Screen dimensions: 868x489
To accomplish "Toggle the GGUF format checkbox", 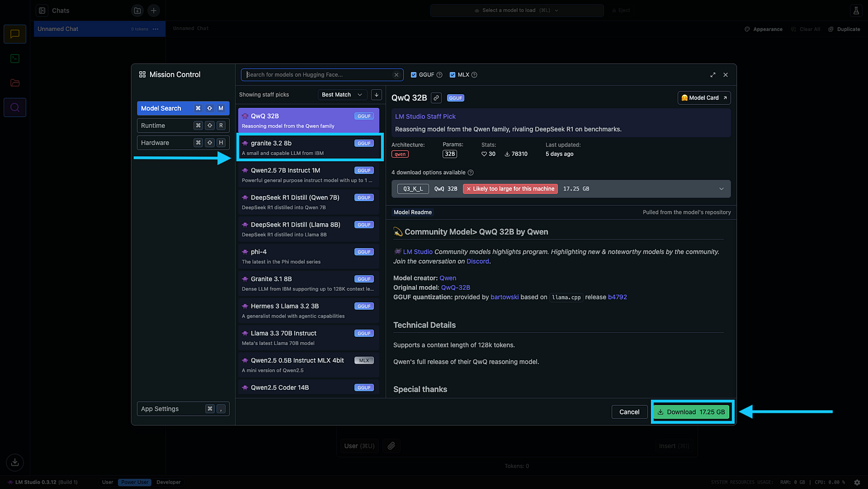I will 414,75.
